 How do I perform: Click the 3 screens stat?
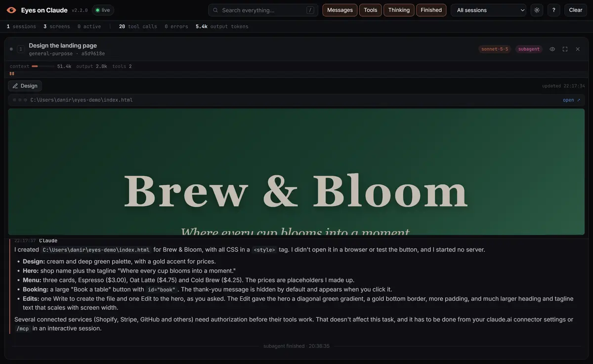coord(56,27)
